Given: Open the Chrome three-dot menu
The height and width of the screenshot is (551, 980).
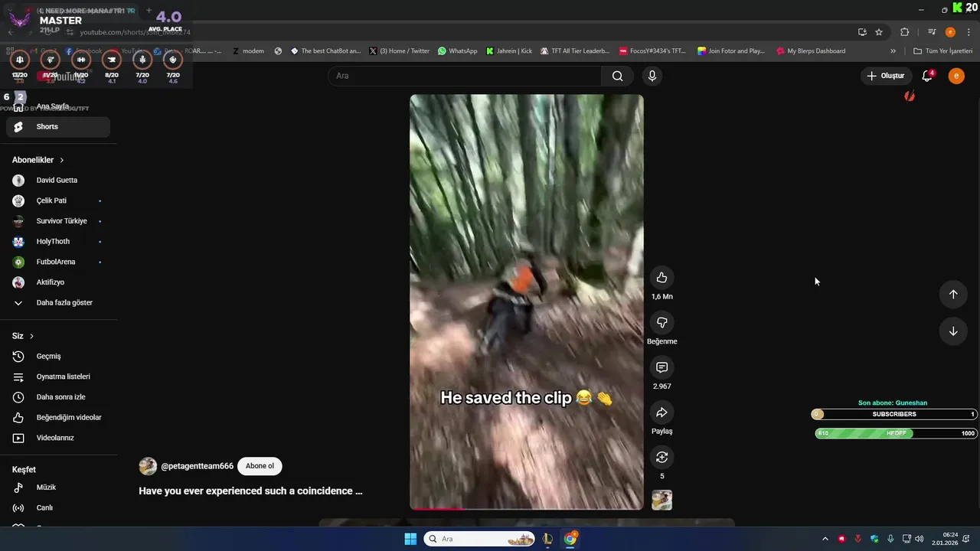Looking at the screenshot, I should tap(969, 32).
